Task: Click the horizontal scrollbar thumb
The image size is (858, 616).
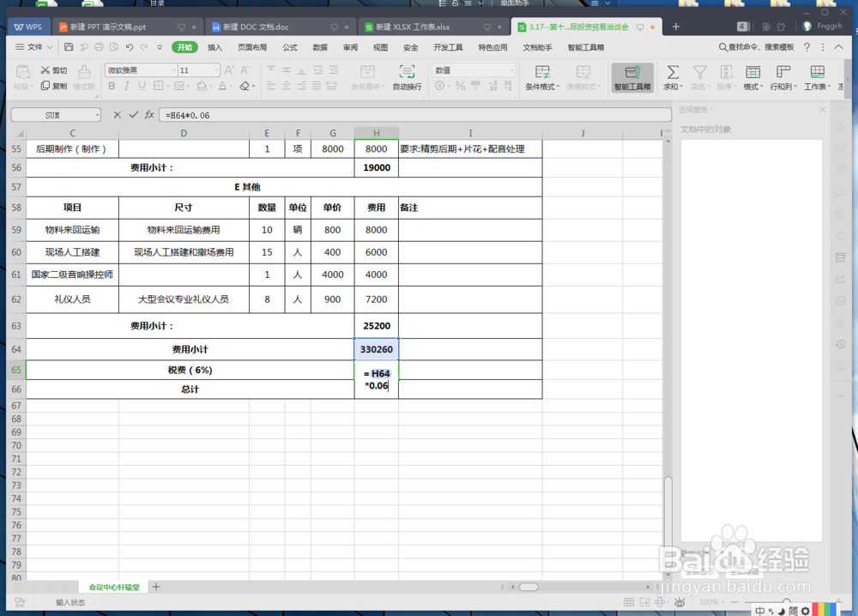Action: (x=529, y=587)
